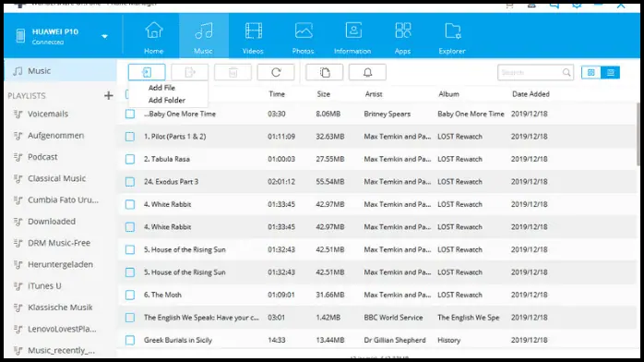Open the Explorer tab

[452, 37]
